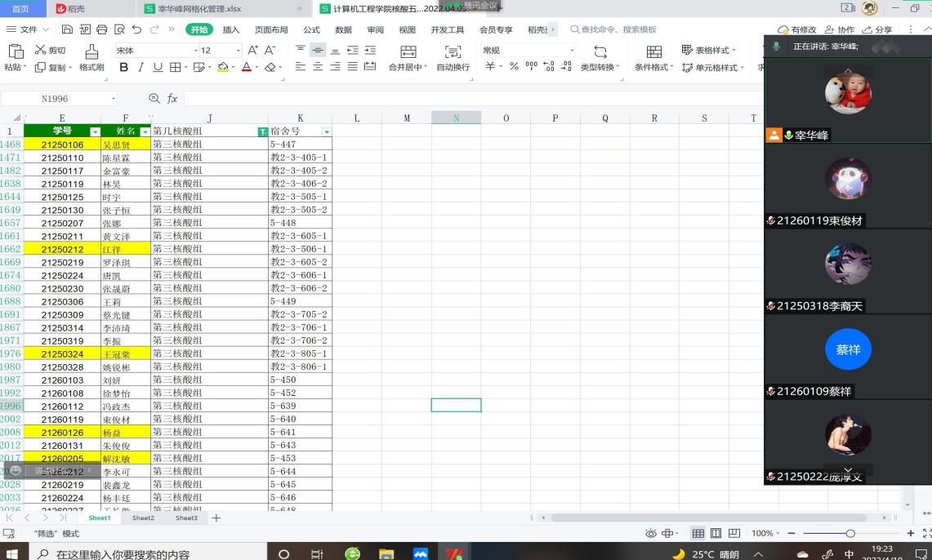Click the fill color bucket swatch
Viewport: 932px width, 560px height.
tap(223, 67)
